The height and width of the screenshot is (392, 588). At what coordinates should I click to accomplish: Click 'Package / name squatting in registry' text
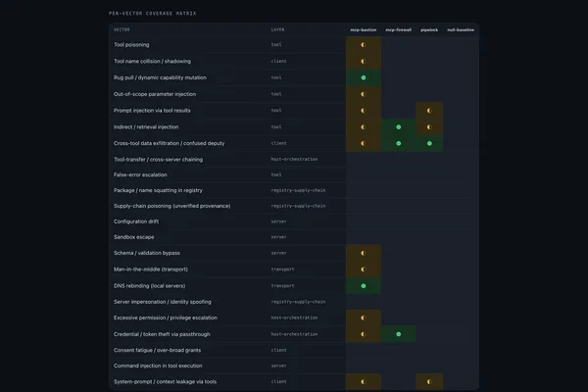point(158,190)
